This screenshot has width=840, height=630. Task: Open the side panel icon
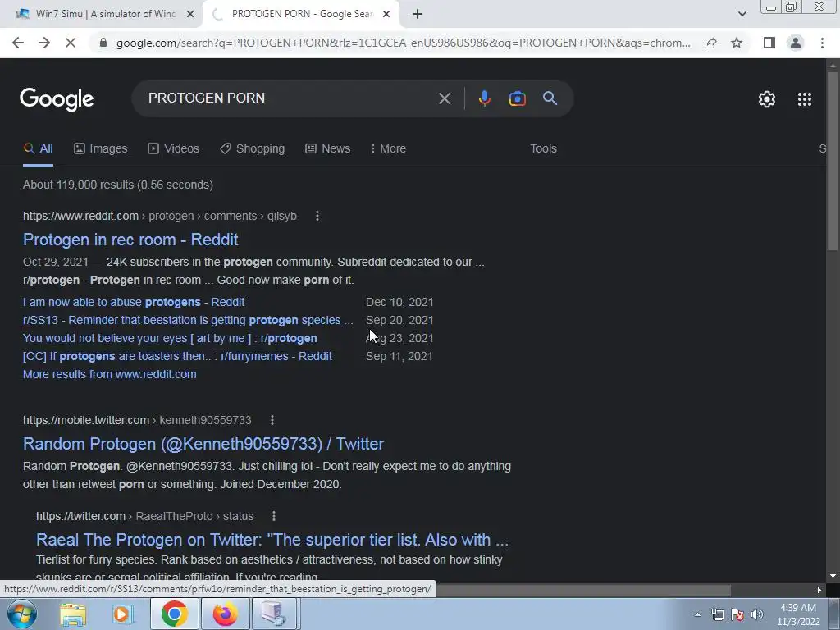(x=769, y=43)
